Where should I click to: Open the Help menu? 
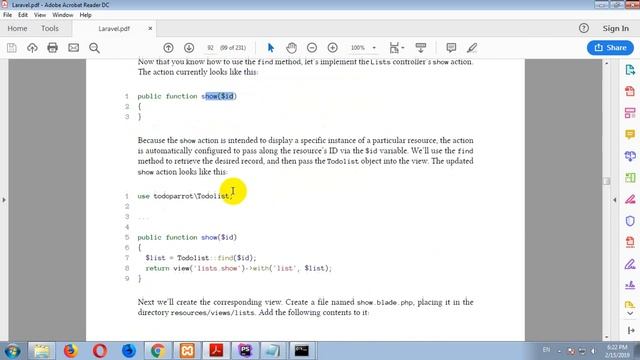85,15
